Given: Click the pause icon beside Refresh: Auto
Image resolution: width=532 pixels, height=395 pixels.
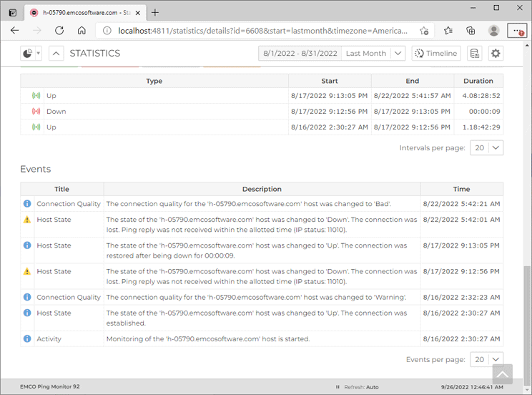Looking at the screenshot, I should [x=338, y=387].
